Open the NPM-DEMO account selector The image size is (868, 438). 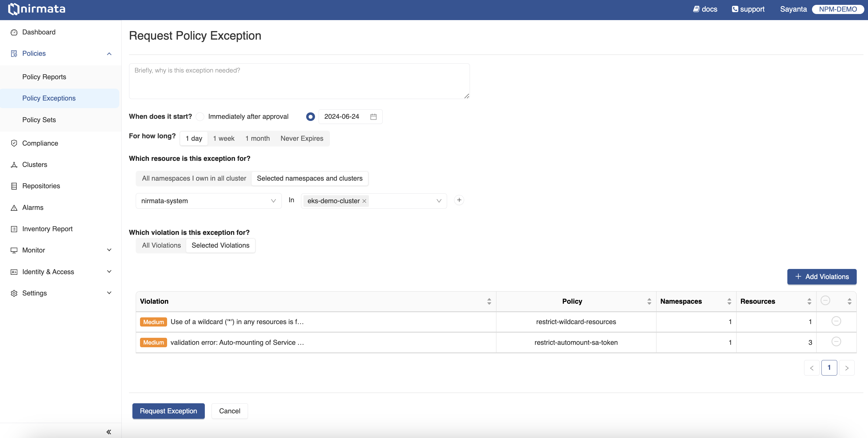[x=838, y=9]
